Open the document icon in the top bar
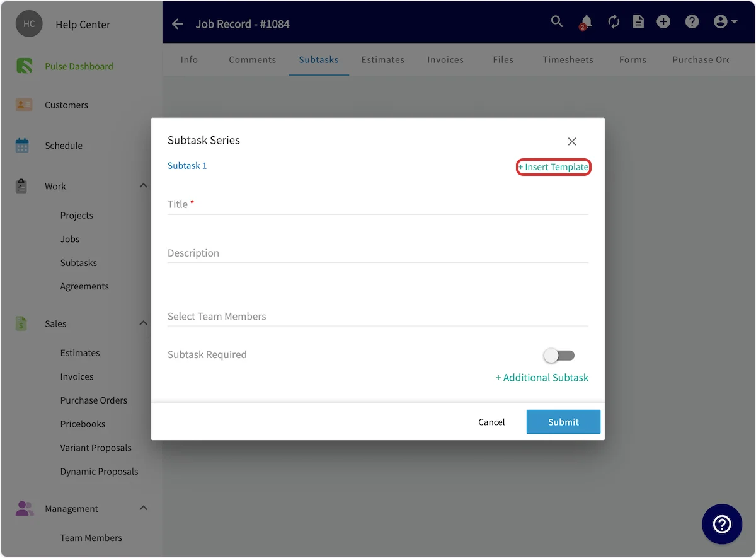The width and height of the screenshot is (756, 558). (x=638, y=22)
